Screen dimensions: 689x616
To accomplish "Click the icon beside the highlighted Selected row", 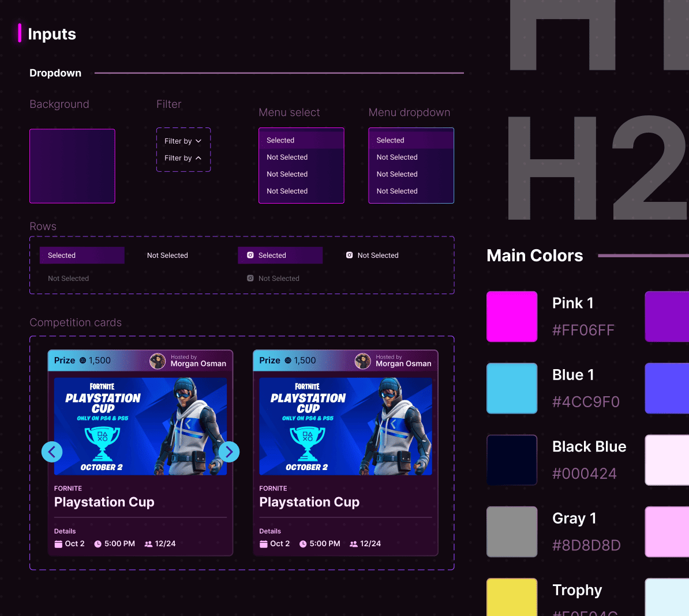I will pos(250,255).
